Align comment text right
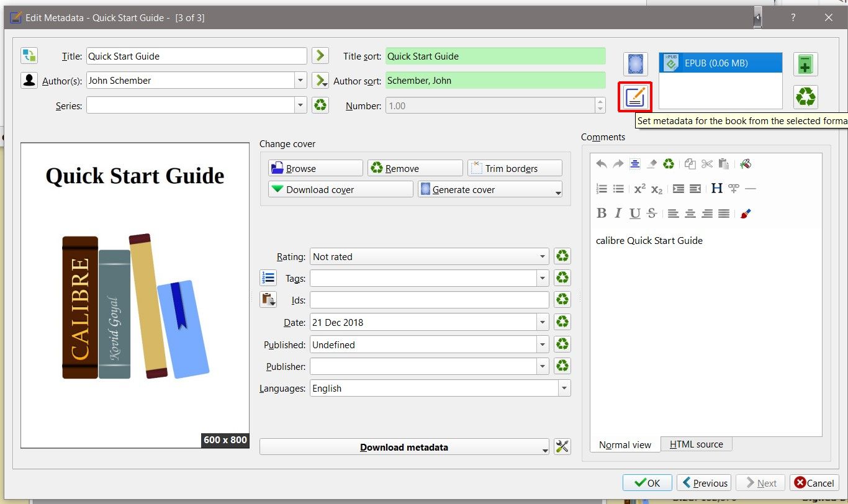848x504 pixels. [x=707, y=214]
